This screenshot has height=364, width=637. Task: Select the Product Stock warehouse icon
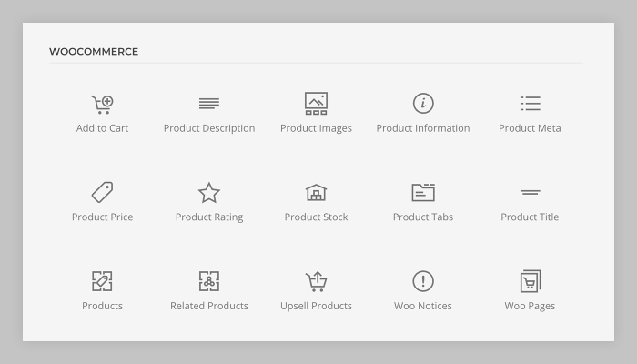point(316,193)
